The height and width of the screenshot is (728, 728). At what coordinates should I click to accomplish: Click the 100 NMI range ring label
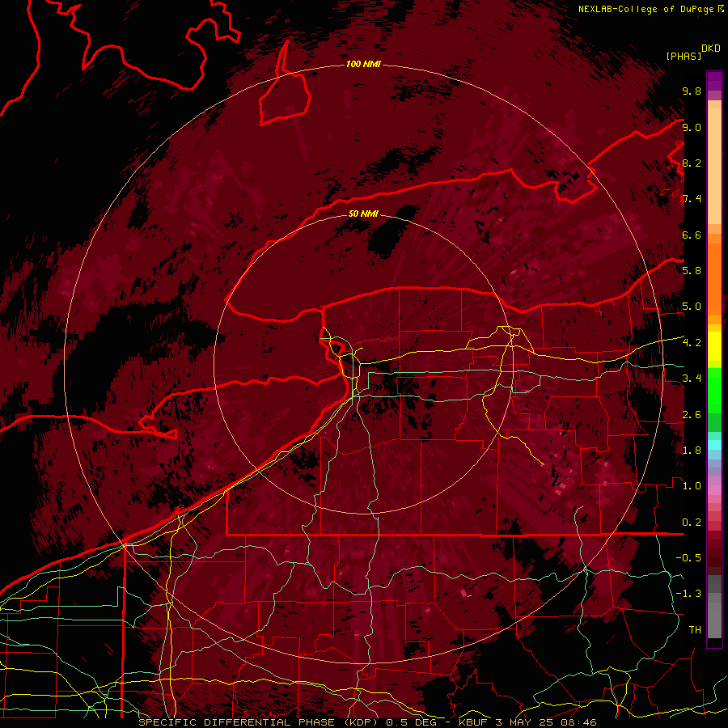click(x=363, y=64)
